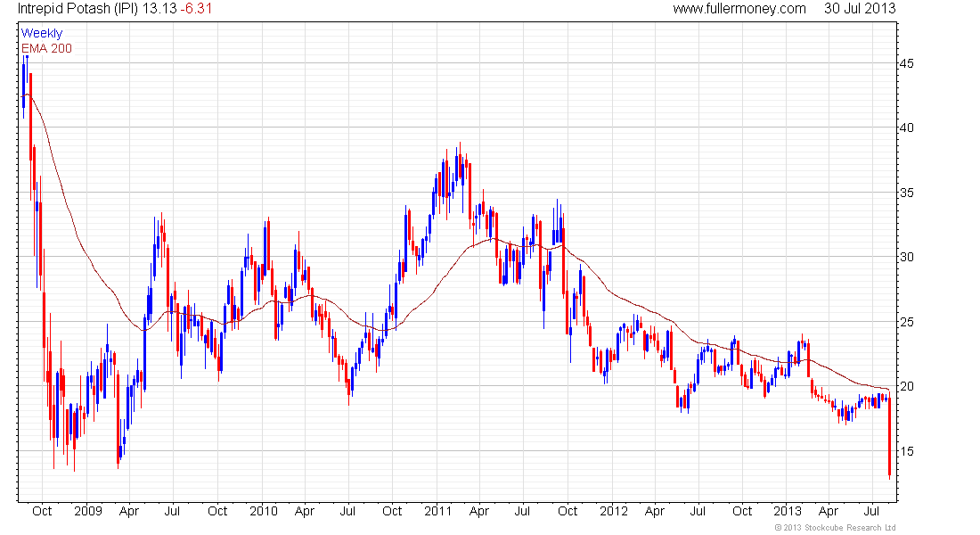Select the 2009 marker on time axis
Screen dimensions: 980x535
[87, 512]
